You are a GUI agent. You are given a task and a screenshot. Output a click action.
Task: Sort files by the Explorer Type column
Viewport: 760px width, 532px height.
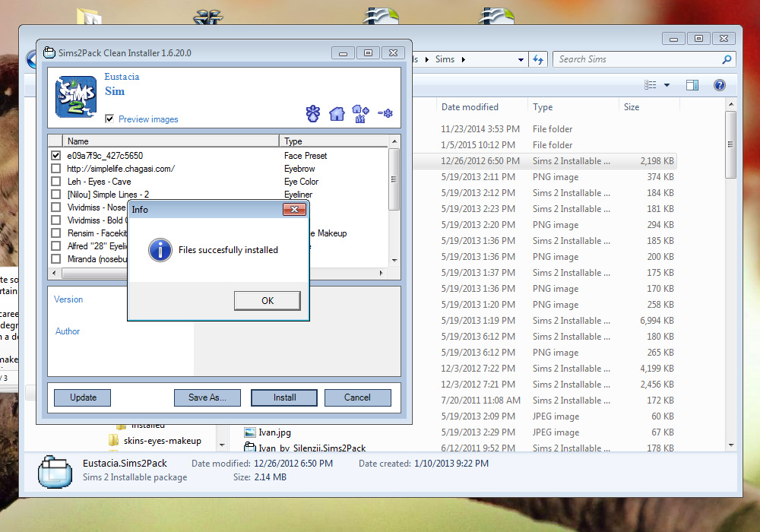coord(573,107)
